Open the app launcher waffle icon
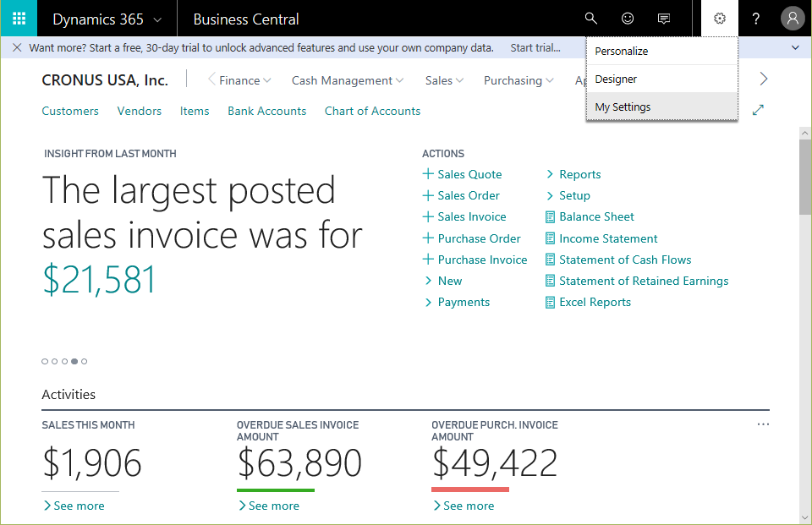 click(19, 19)
